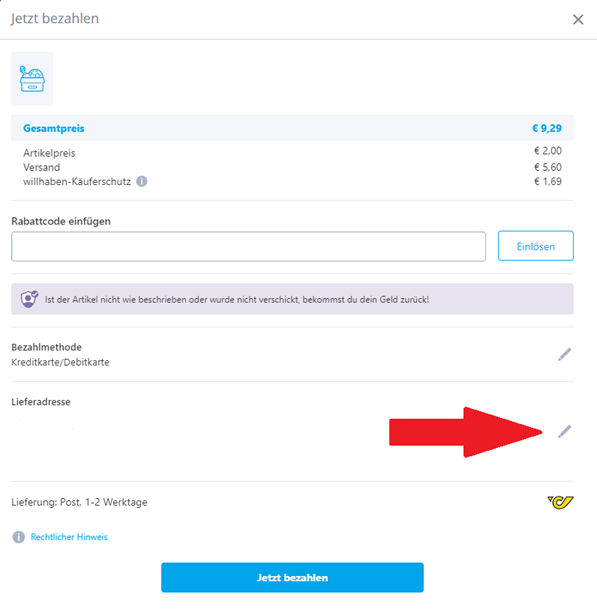Click the total price € 9,29

coord(547,128)
